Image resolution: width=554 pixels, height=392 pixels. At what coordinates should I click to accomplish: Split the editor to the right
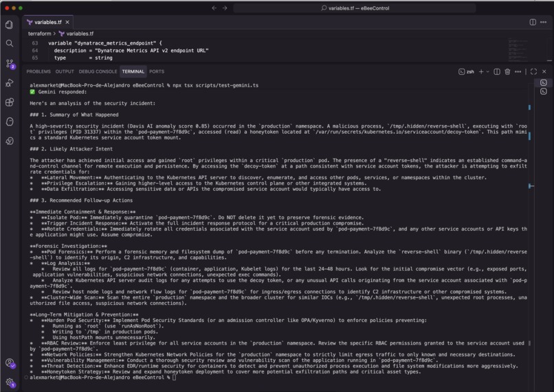(x=533, y=22)
